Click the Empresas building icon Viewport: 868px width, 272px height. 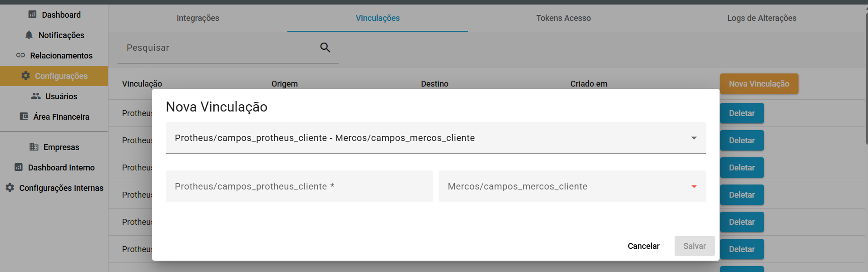pos(34,147)
